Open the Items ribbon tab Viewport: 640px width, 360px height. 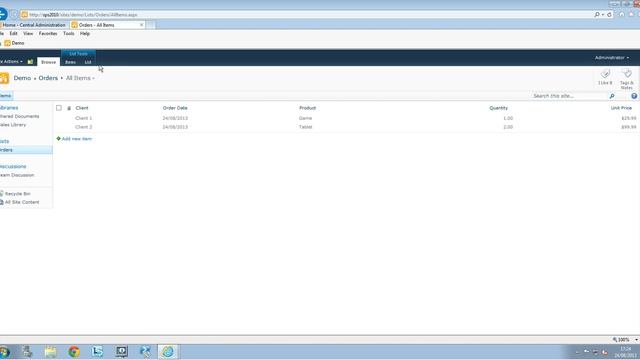(70, 62)
